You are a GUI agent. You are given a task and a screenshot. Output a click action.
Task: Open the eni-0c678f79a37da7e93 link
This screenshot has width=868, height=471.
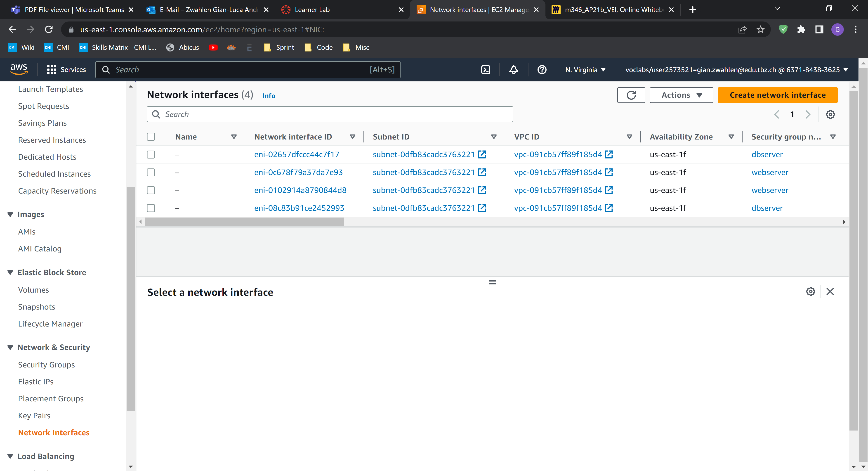(x=298, y=172)
